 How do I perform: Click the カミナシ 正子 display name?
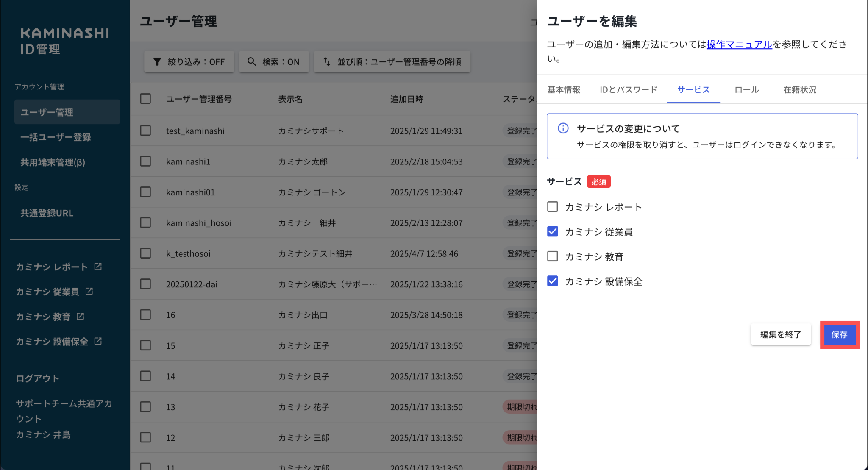[304, 345]
